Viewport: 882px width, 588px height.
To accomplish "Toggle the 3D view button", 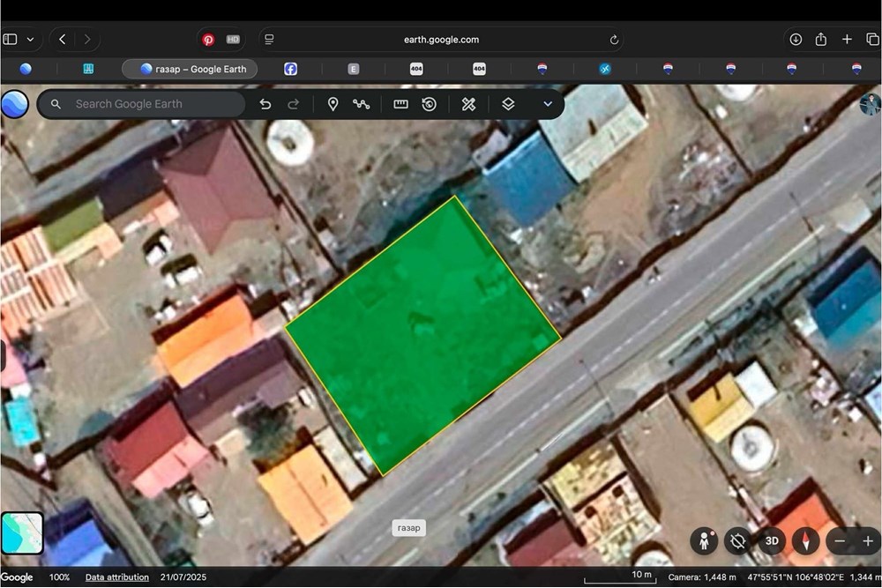I will (x=772, y=540).
